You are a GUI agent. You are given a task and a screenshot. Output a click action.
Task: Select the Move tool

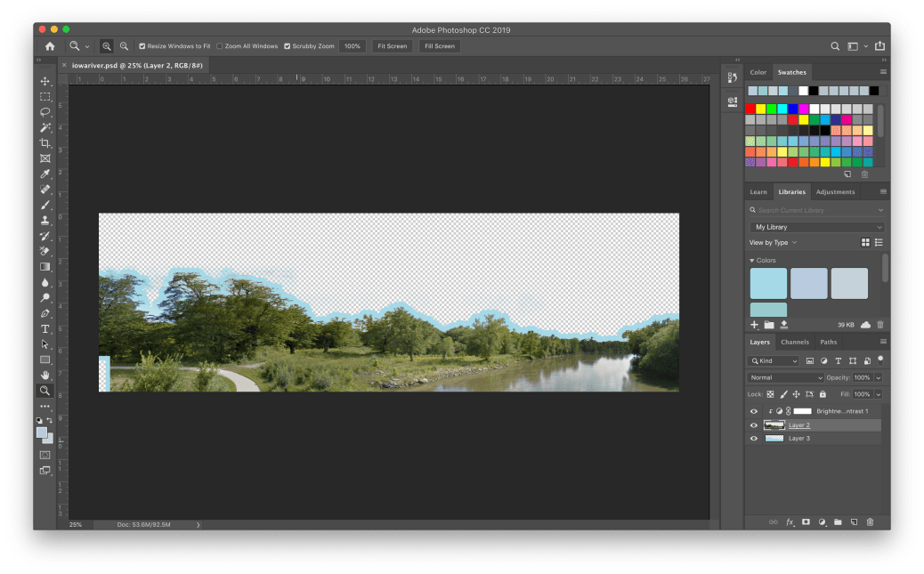click(45, 81)
